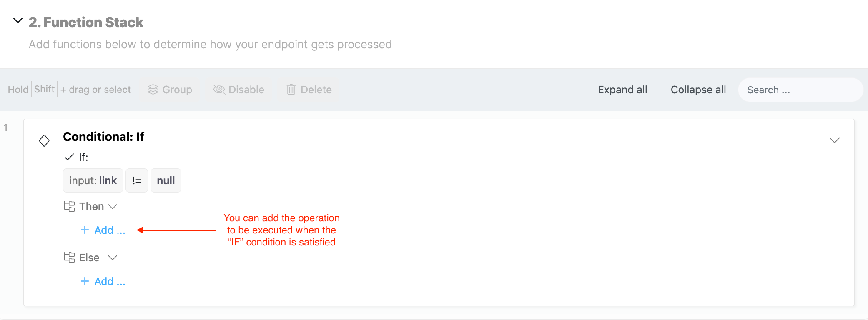Click Expand all
Image resolution: width=868 pixels, height=320 pixels.
pos(622,90)
